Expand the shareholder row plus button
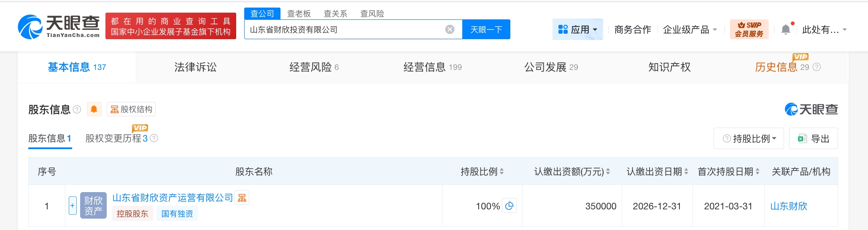Screen dimensions: 868x230 click(73, 206)
